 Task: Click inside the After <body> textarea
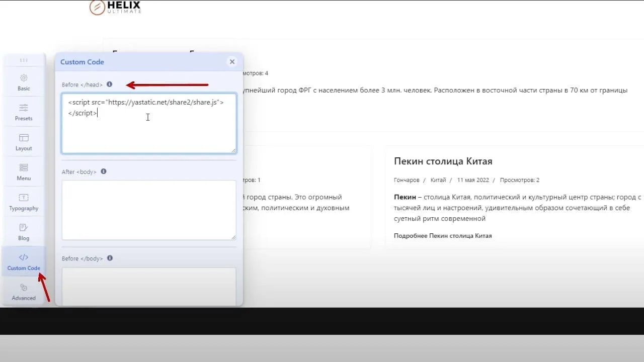coord(149,210)
